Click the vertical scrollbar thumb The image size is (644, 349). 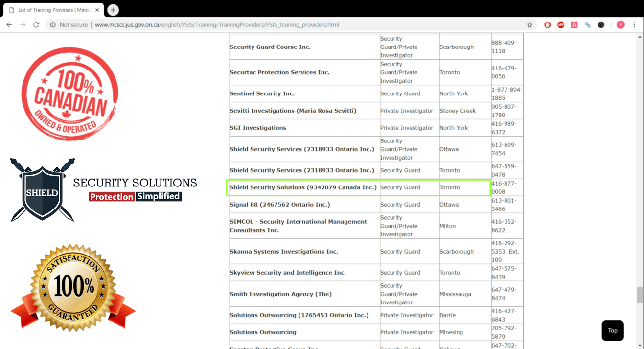pos(640,295)
